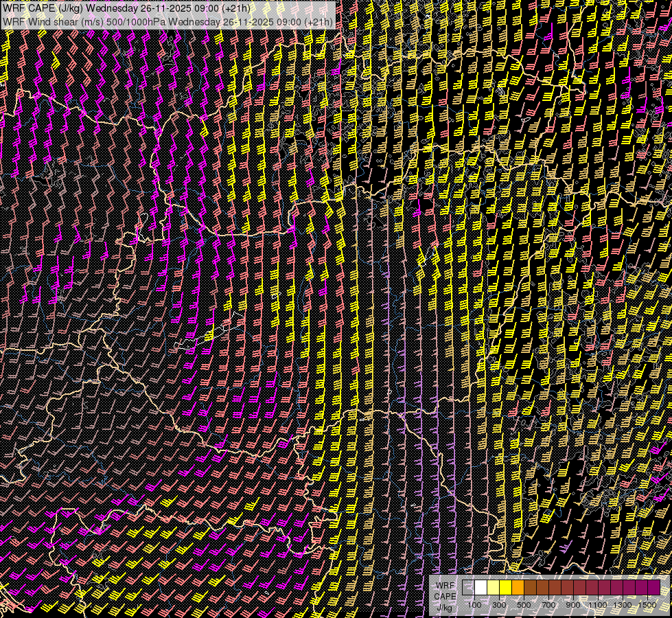Click the CAPE word in legend
This screenshot has height=618, width=672.
click(445, 597)
